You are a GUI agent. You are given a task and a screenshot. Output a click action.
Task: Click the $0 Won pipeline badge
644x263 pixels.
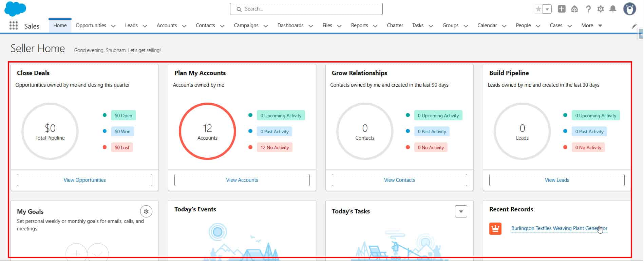click(122, 131)
